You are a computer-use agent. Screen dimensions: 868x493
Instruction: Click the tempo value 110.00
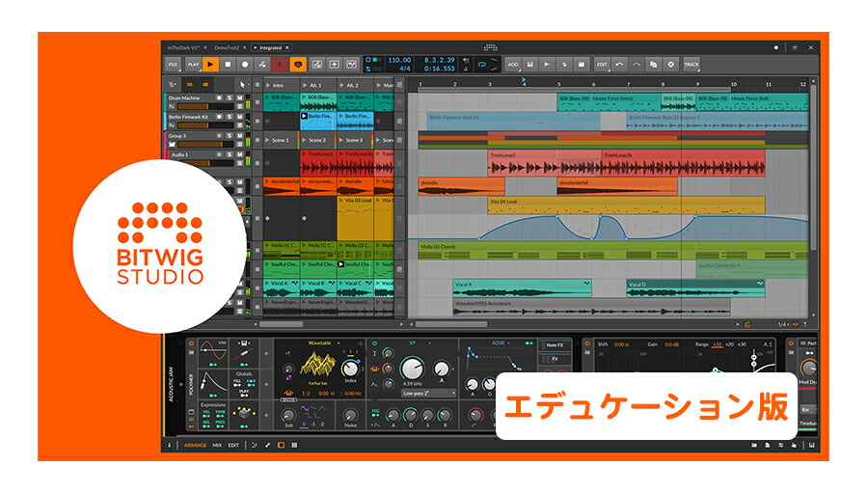pyautogui.click(x=399, y=60)
